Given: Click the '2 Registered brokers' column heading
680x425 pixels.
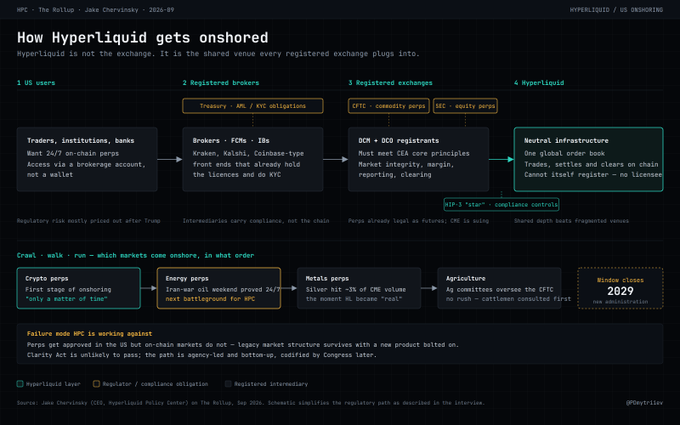Looking at the screenshot, I should point(221,83).
